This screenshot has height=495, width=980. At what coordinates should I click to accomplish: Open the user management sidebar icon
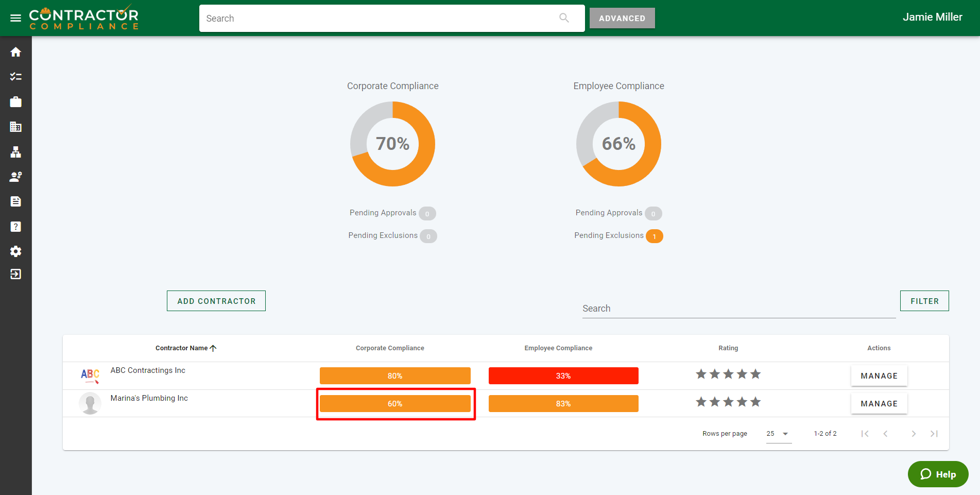coord(15,177)
